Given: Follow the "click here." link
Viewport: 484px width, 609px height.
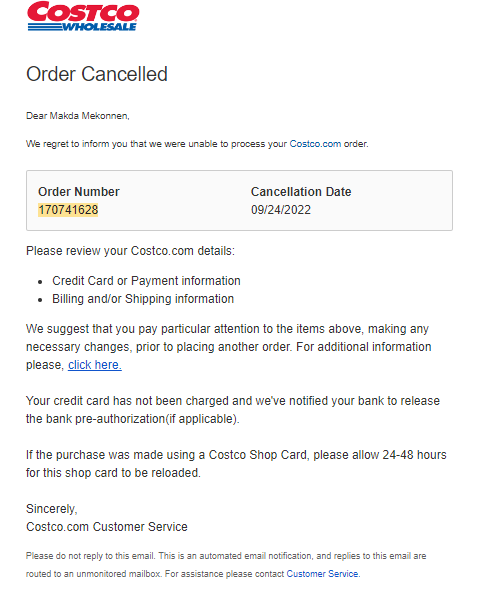Looking at the screenshot, I should click(95, 365).
